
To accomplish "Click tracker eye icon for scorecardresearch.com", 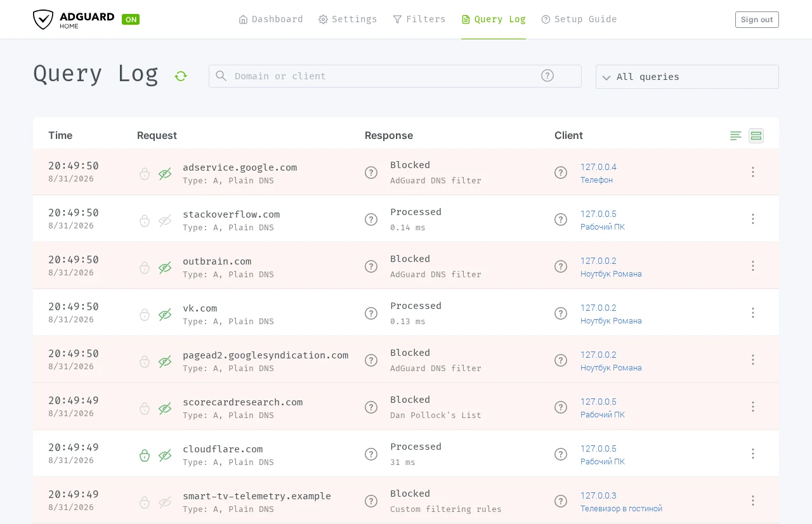I will [165, 408].
